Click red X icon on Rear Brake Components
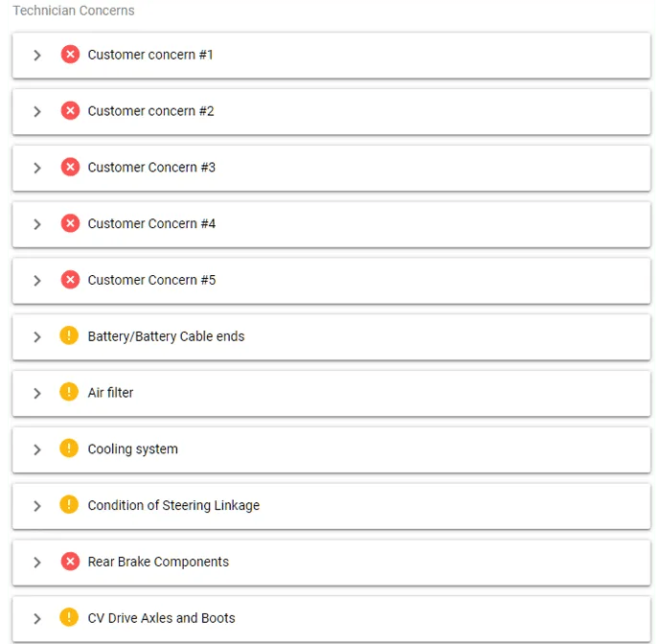 click(70, 562)
